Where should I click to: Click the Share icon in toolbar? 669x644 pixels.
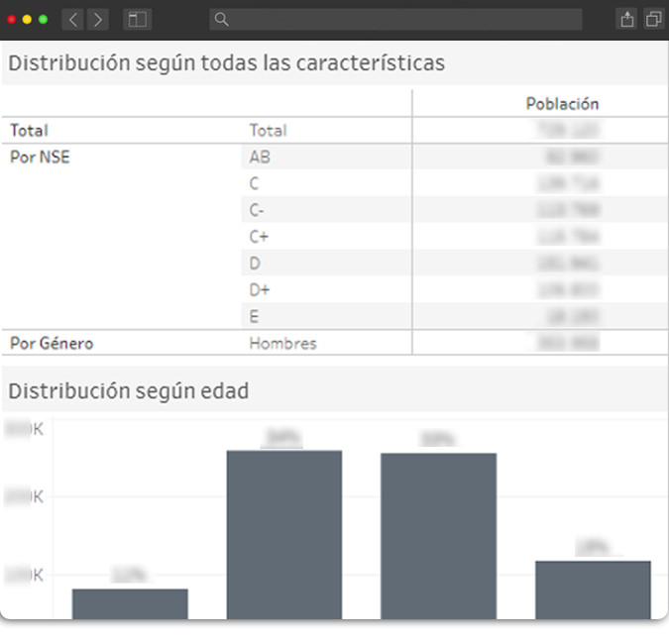coord(626,19)
